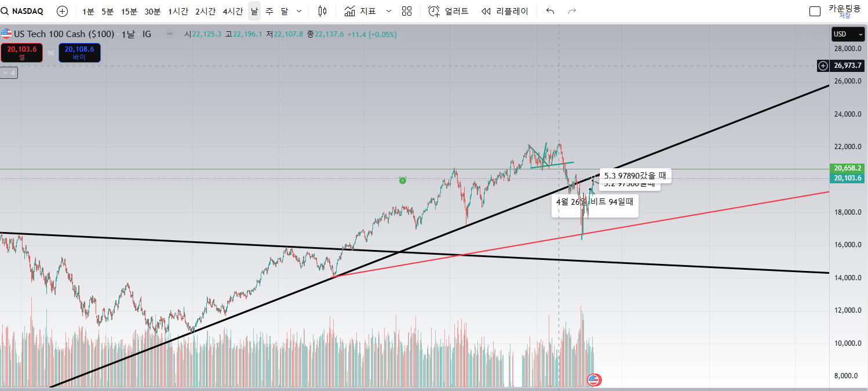
Task: Click the compare symbol plus icon
Action: point(62,11)
